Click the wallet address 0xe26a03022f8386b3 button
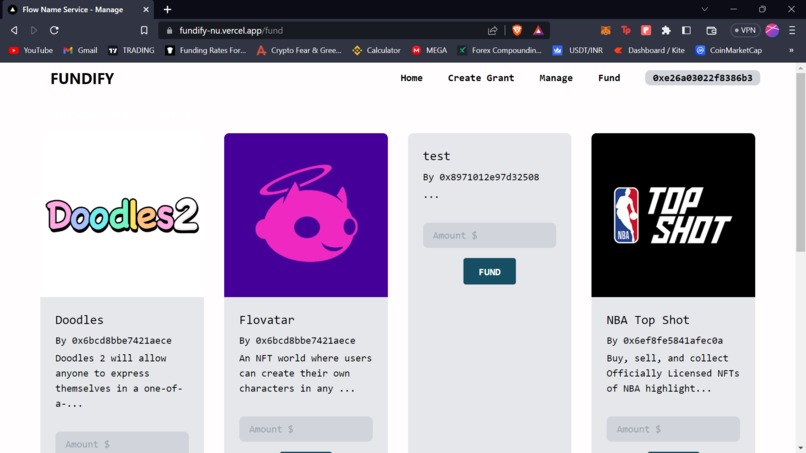Image resolution: width=806 pixels, height=453 pixels. [x=702, y=78]
